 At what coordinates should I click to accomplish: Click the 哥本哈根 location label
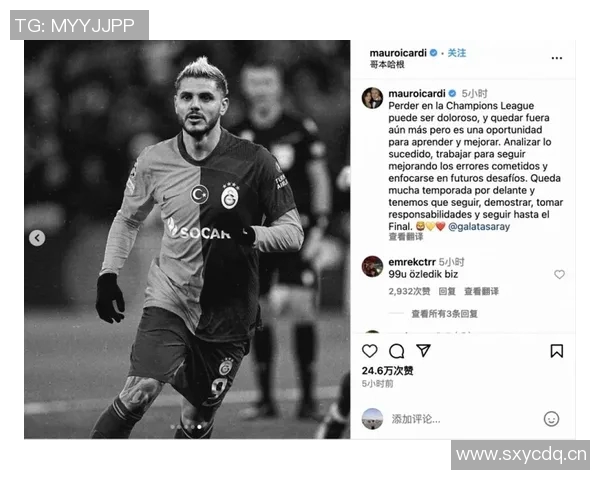tap(387, 65)
